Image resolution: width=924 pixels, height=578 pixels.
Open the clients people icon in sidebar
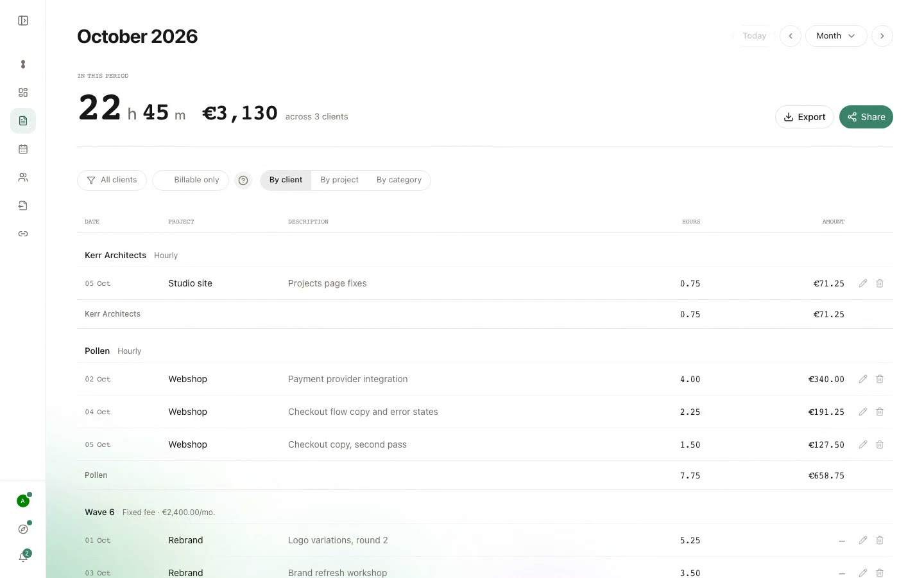click(23, 177)
